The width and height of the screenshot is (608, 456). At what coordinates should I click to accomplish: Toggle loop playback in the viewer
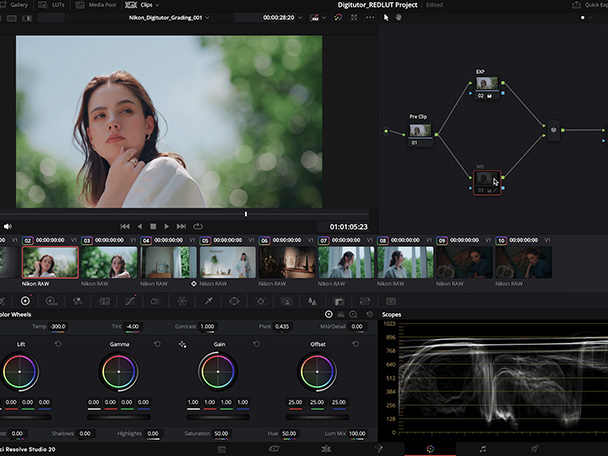click(x=197, y=226)
